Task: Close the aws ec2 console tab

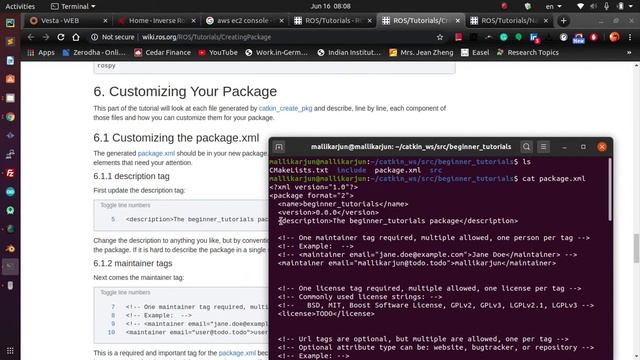Action: tap(282, 21)
